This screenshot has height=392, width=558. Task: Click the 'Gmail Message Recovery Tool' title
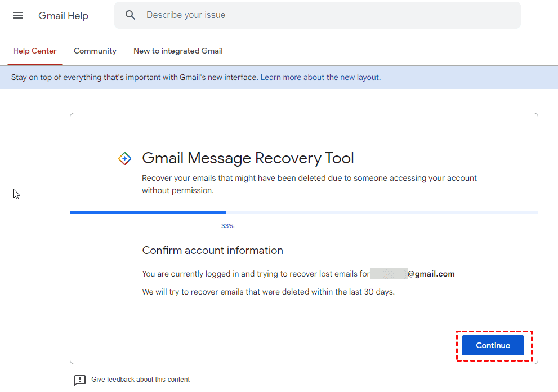pos(248,158)
